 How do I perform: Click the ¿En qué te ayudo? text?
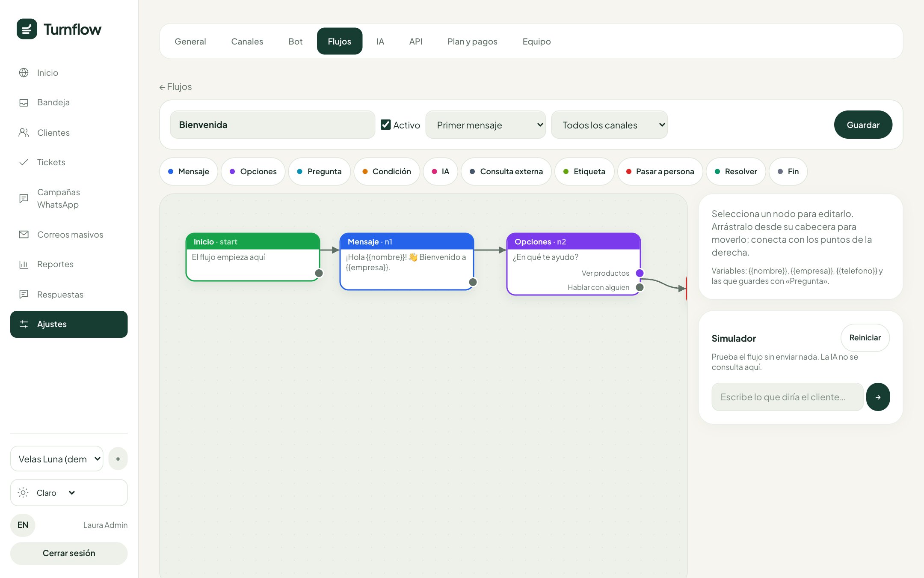(x=545, y=257)
